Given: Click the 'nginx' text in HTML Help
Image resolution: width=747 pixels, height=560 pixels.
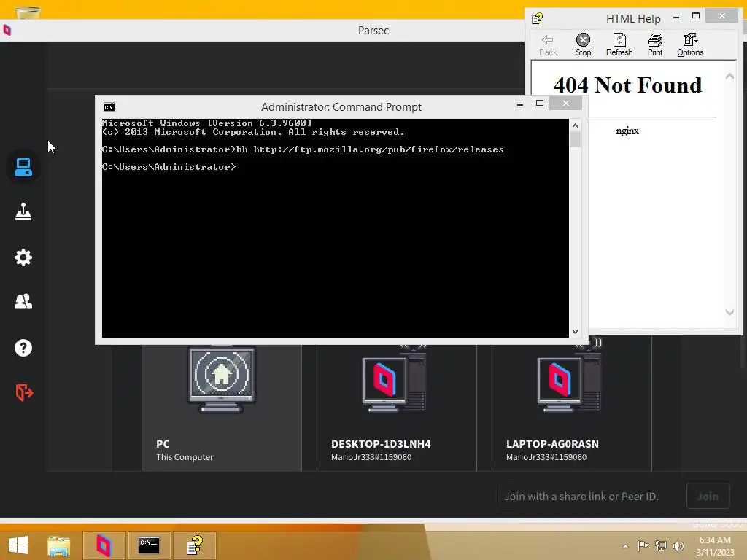Looking at the screenshot, I should pyautogui.click(x=627, y=131).
